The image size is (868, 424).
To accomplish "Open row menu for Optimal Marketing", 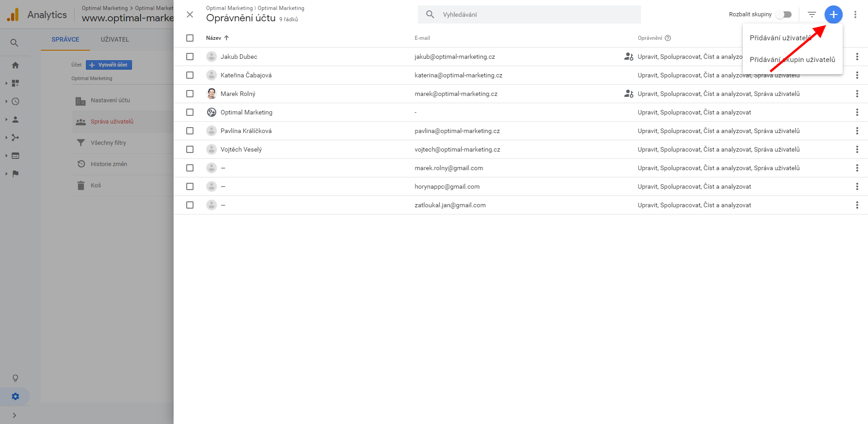I will coord(857,112).
